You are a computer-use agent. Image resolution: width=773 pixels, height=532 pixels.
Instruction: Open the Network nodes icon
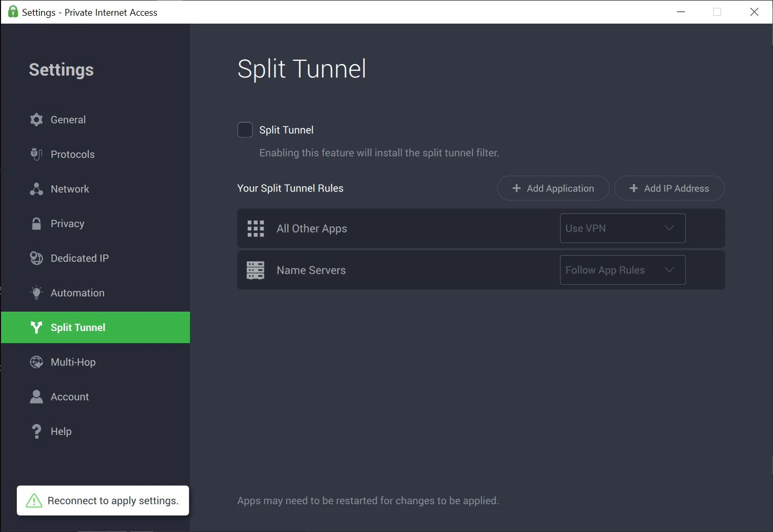pyautogui.click(x=36, y=189)
